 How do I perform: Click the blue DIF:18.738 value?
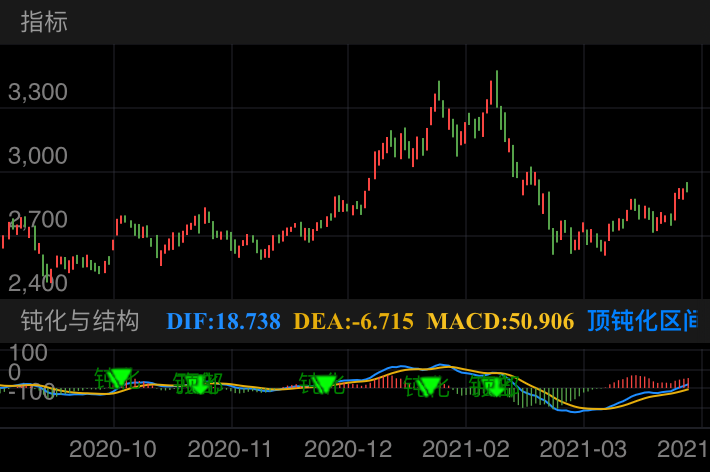coord(223,321)
